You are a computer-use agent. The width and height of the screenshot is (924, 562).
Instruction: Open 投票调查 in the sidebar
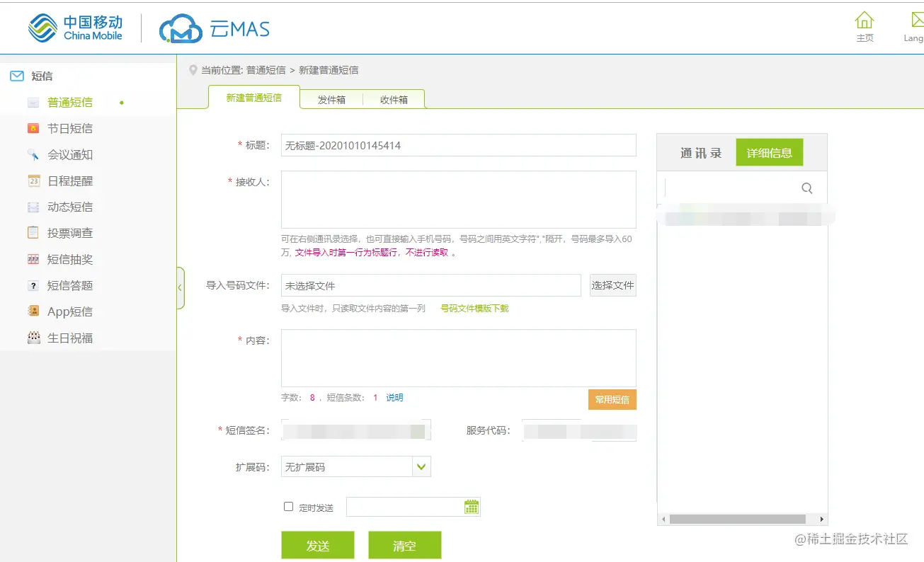70,233
